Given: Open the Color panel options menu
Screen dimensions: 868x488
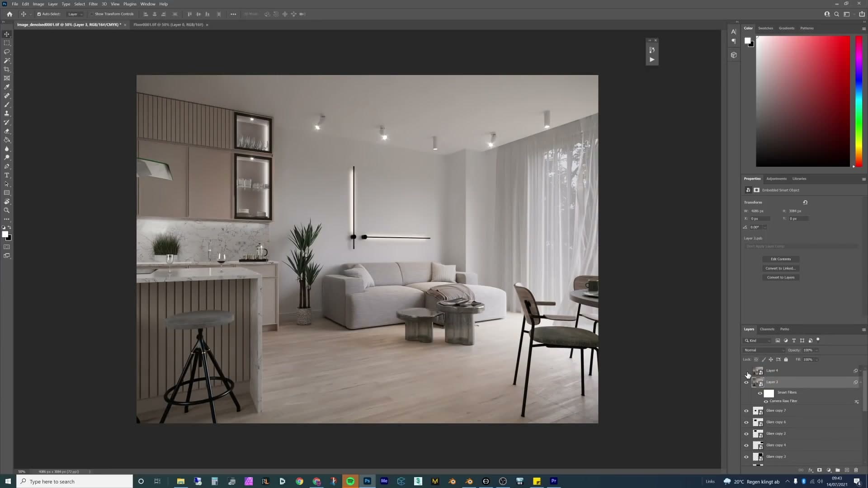Looking at the screenshot, I should tap(863, 28).
